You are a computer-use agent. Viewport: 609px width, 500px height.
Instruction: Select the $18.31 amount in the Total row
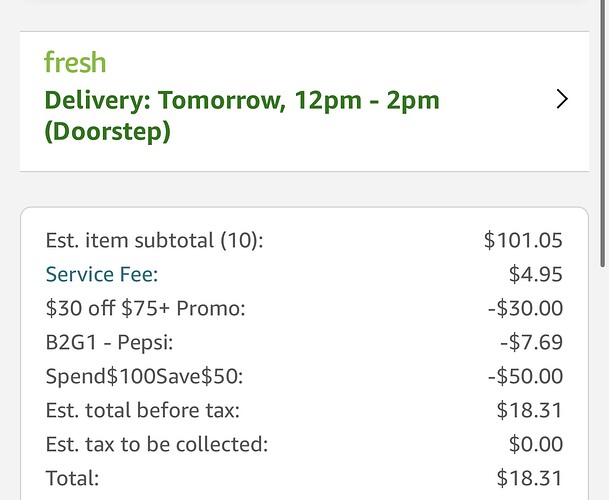coord(529,478)
